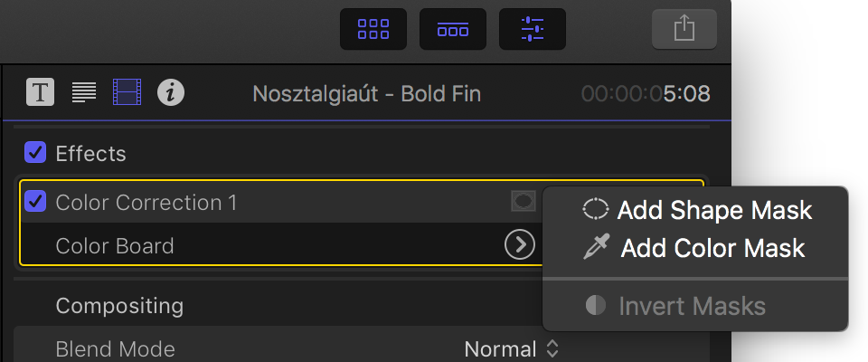Toggle the browser grid view button
The height and width of the screenshot is (362, 868).
click(x=373, y=29)
